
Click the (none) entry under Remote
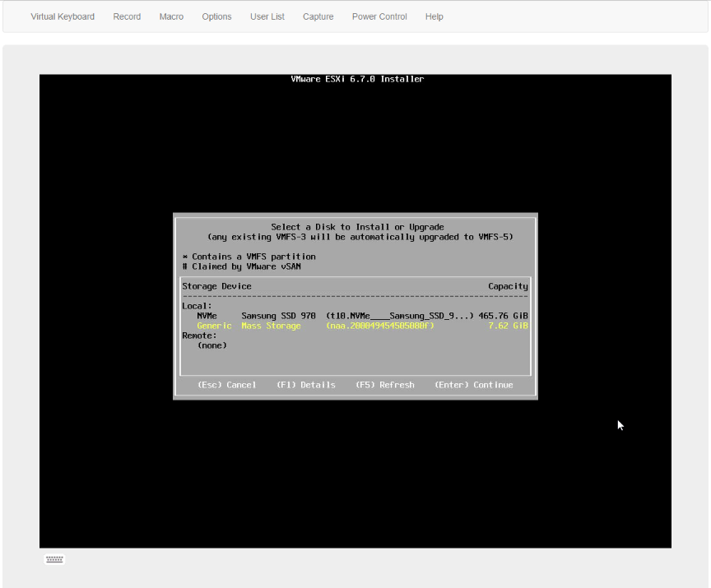211,345
